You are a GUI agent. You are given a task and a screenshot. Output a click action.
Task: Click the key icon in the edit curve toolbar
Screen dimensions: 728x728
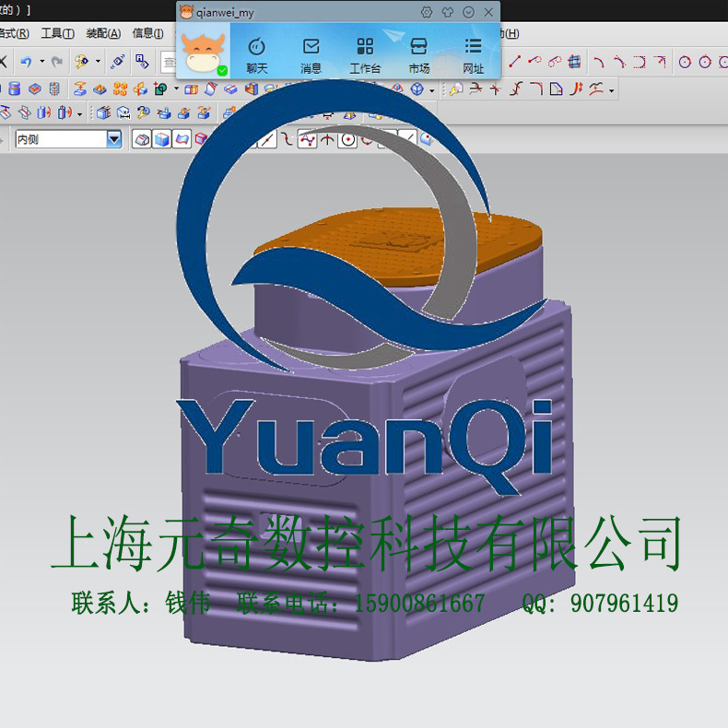click(x=456, y=88)
